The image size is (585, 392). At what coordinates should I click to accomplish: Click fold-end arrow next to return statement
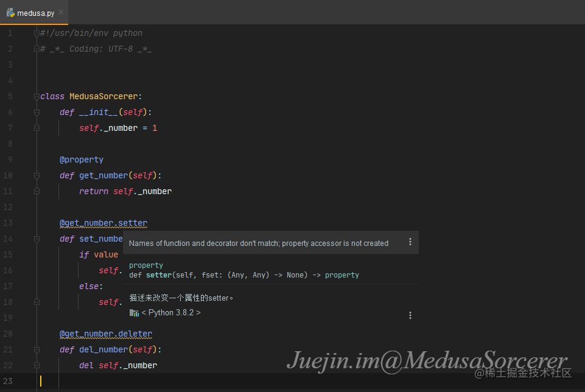pos(36,191)
